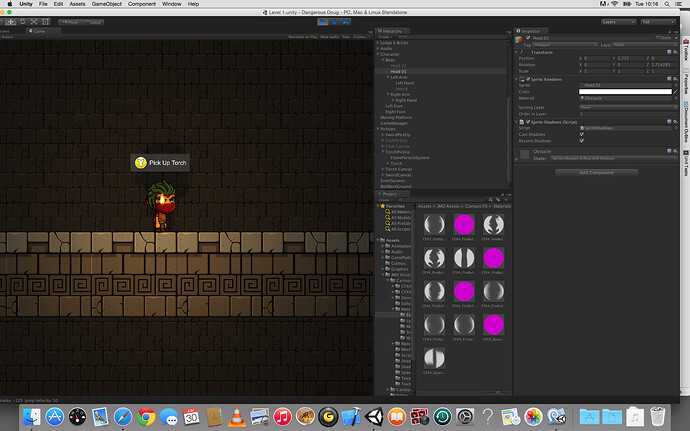
Task: Select GameManager in Hierarchy
Action: point(394,123)
